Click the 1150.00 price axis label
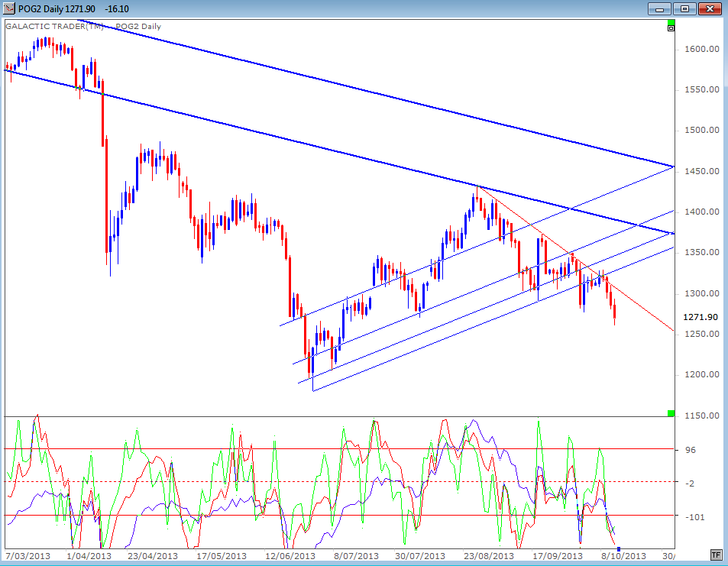 (x=702, y=416)
